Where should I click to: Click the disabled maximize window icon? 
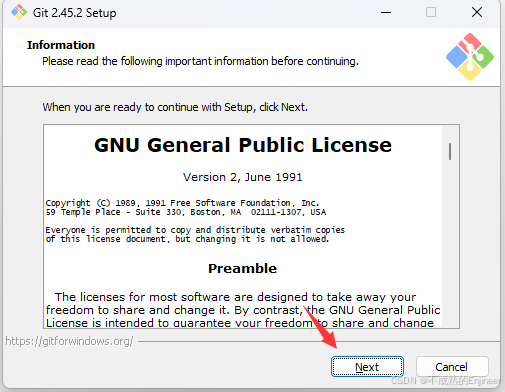(431, 13)
